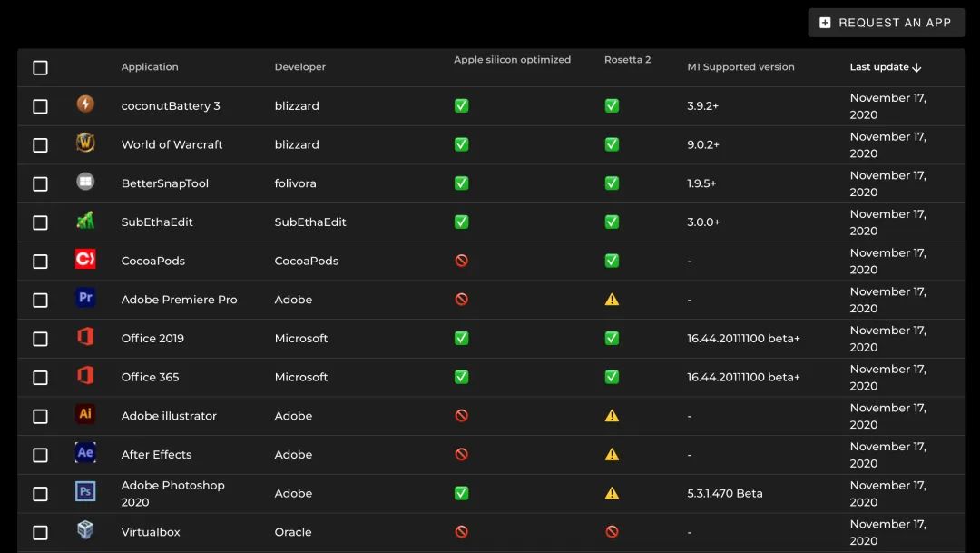Click the Adobe Photoshop Ps icon
The height and width of the screenshot is (553, 980).
pyautogui.click(x=85, y=492)
